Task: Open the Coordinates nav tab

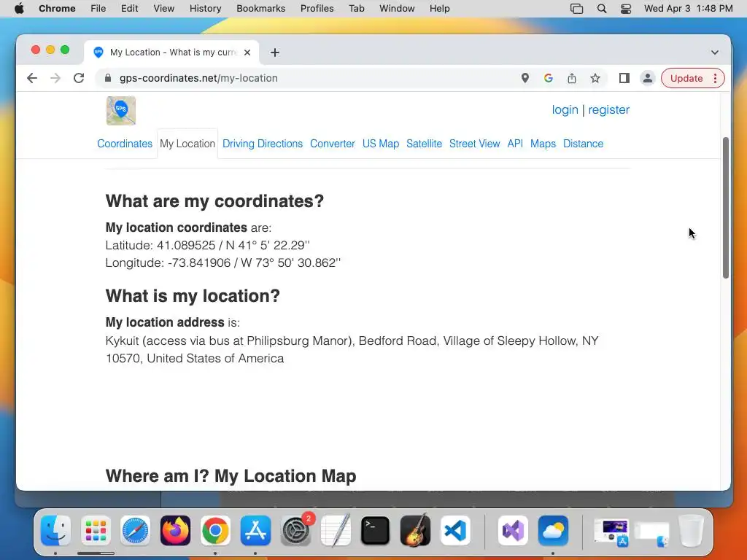Action: click(x=125, y=144)
